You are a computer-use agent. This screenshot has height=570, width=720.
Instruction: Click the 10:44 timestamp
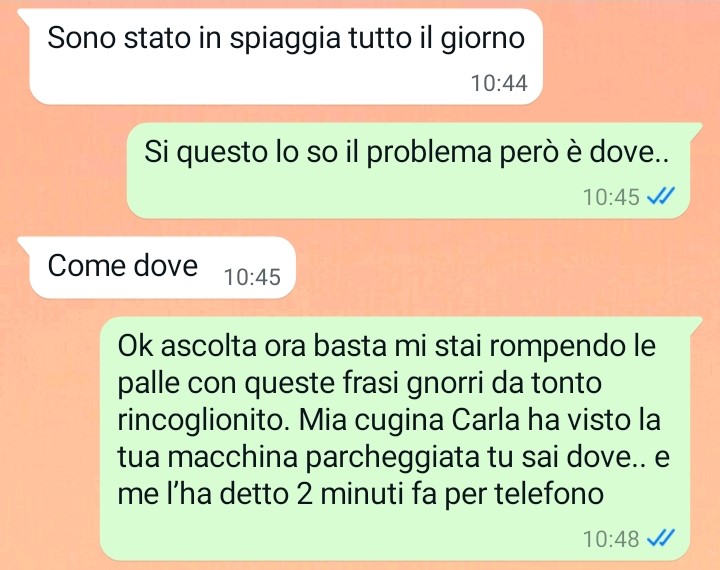pos(499,83)
